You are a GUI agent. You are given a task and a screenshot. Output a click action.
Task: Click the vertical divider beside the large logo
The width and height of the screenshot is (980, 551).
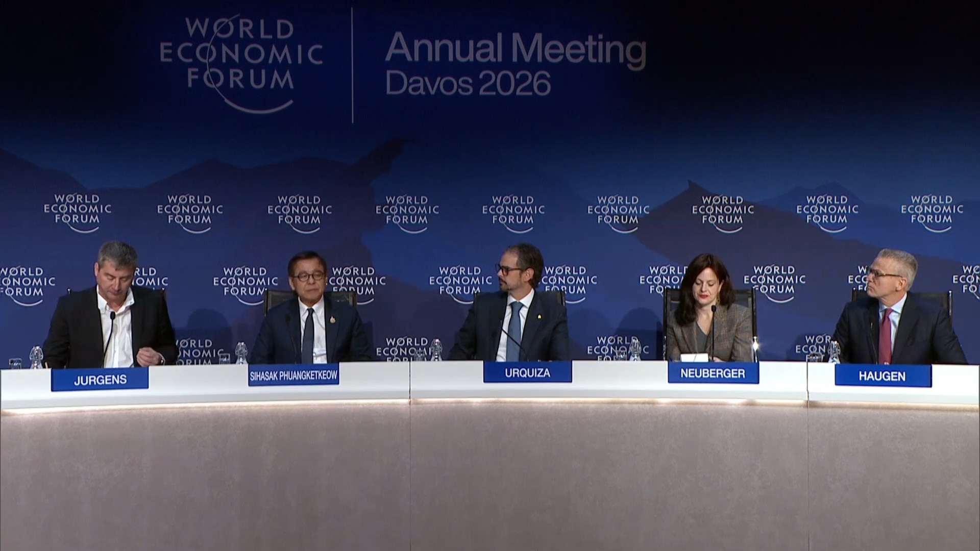(x=353, y=66)
